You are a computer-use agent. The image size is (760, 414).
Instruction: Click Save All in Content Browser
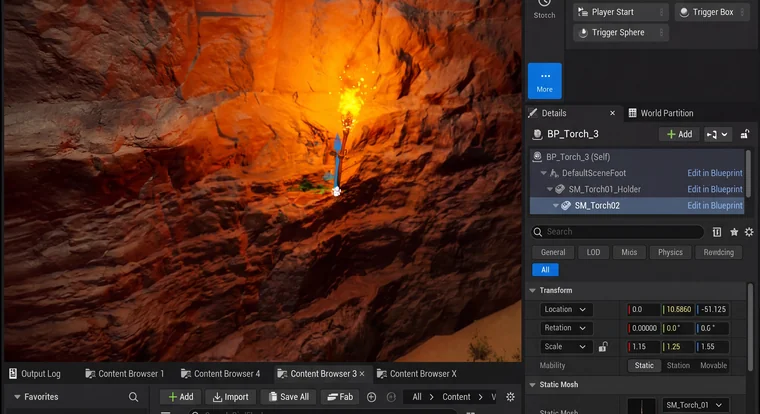[288, 397]
